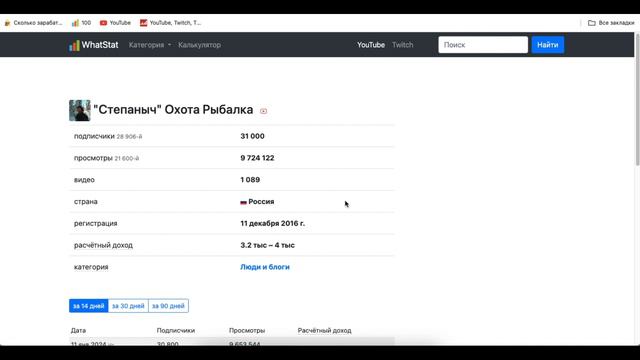The image size is (640, 360).
Task: Open the 'Люди и блоги' category link
Action: 265,267
